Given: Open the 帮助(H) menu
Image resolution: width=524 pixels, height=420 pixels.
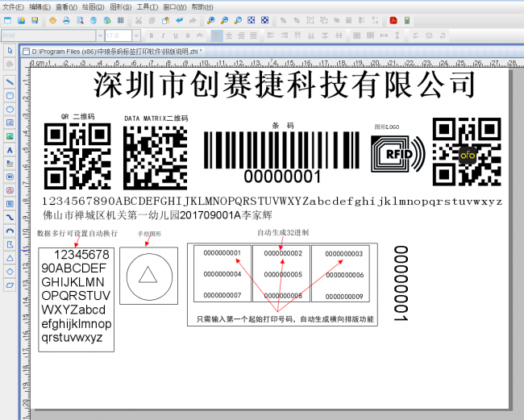Looking at the screenshot, I should (202, 7).
